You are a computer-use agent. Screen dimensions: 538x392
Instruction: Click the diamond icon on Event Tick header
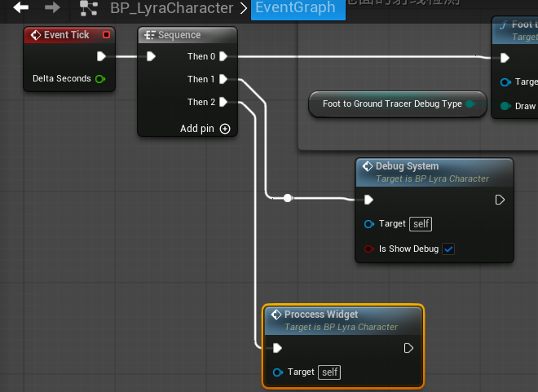click(36, 35)
